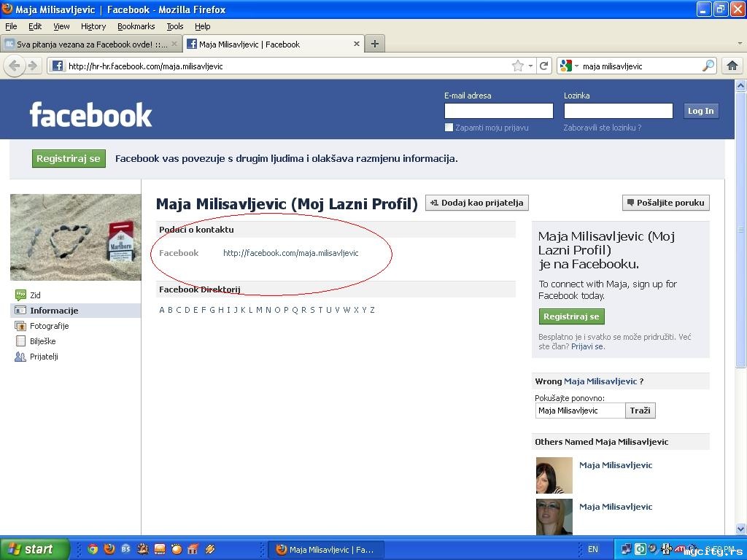The image size is (747, 560).
Task: Select Informacije in the sidebar
Action: 75,311
